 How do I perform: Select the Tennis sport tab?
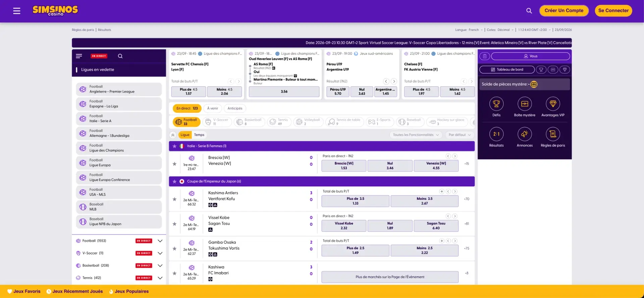(x=279, y=122)
